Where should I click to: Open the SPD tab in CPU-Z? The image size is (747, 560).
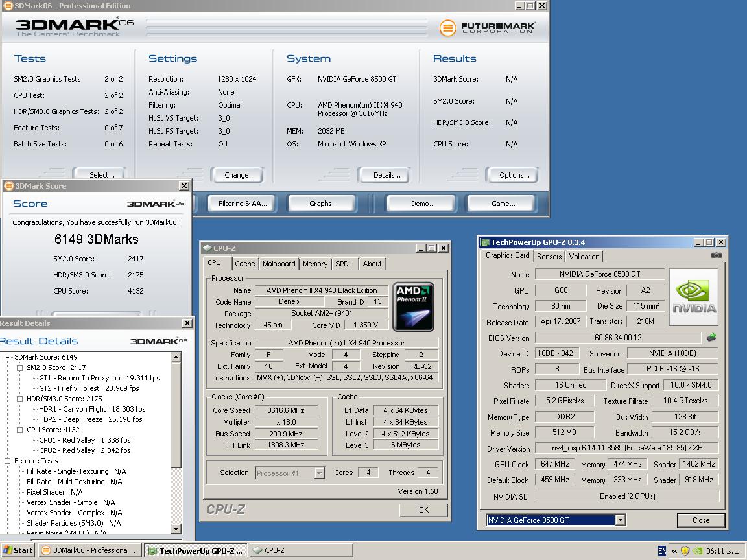coord(342,264)
